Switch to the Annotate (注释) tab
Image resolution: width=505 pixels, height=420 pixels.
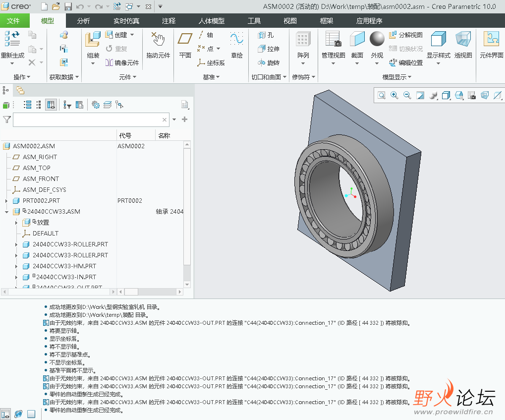tap(169, 21)
